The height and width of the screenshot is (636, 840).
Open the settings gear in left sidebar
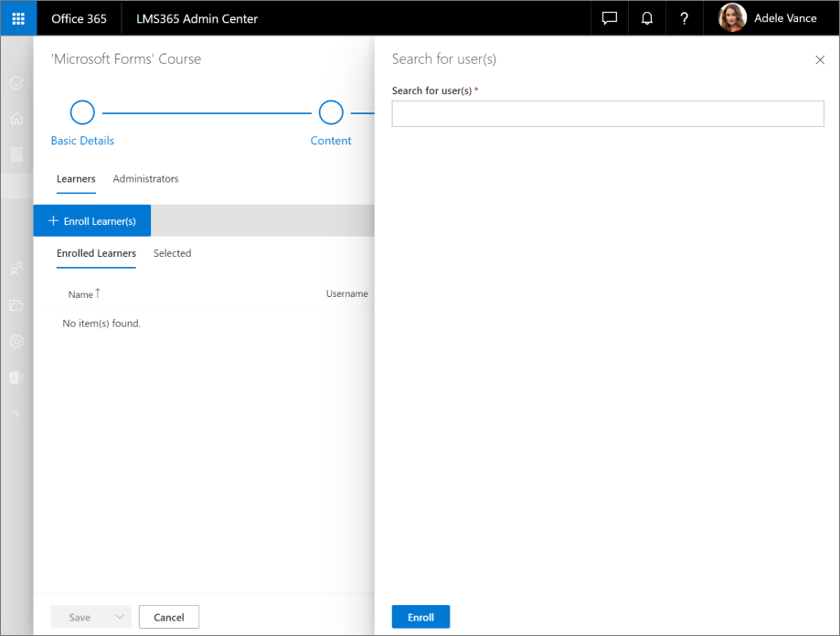click(x=16, y=342)
